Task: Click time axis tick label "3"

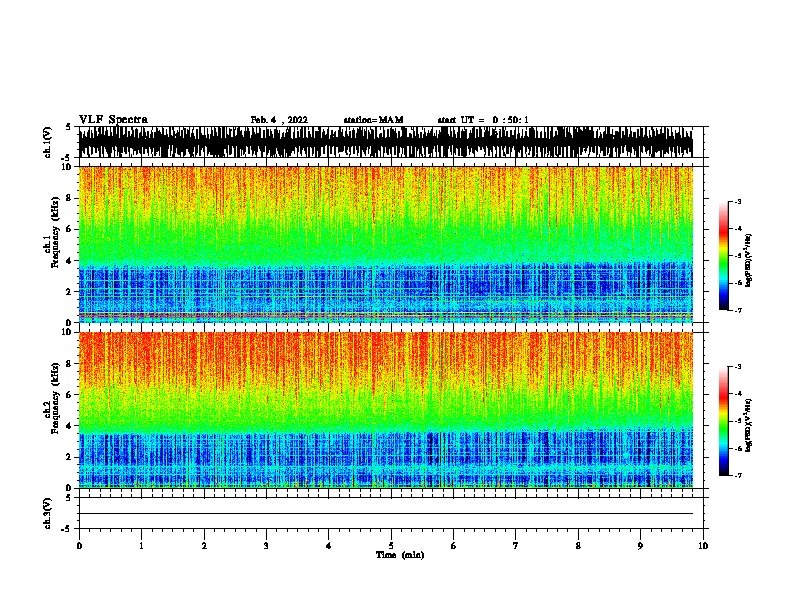Action: (x=266, y=545)
